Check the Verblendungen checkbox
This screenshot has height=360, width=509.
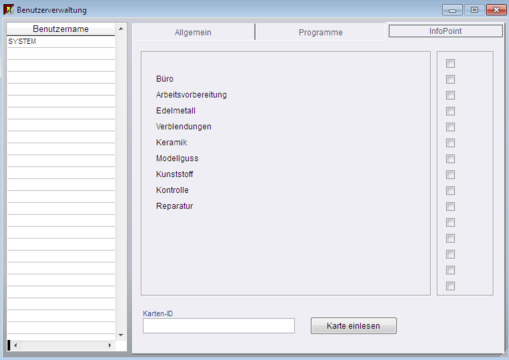450,127
